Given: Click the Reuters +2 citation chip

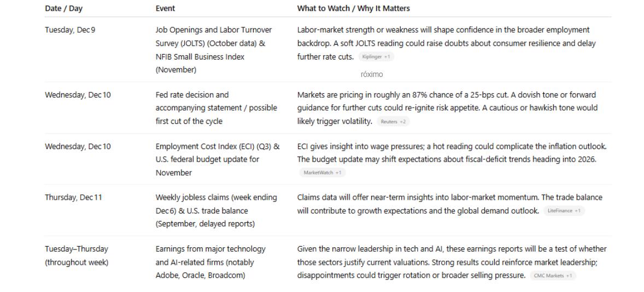Looking at the screenshot, I should pos(392,122).
